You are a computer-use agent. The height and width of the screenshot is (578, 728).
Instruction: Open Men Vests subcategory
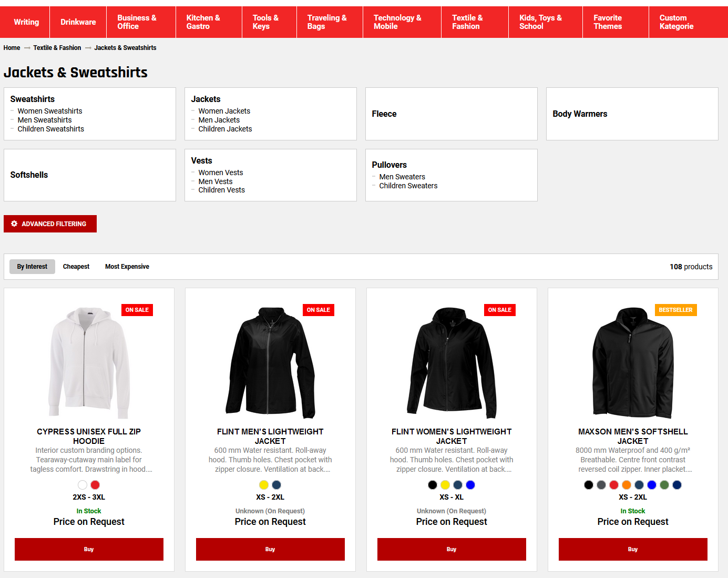tap(216, 181)
